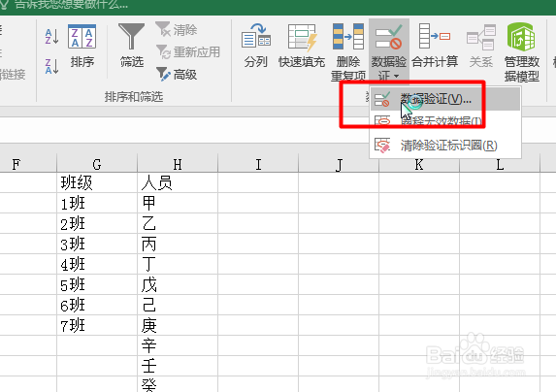Select column J header
The width and height of the screenshot is (556, 392).
click(339, 164)
